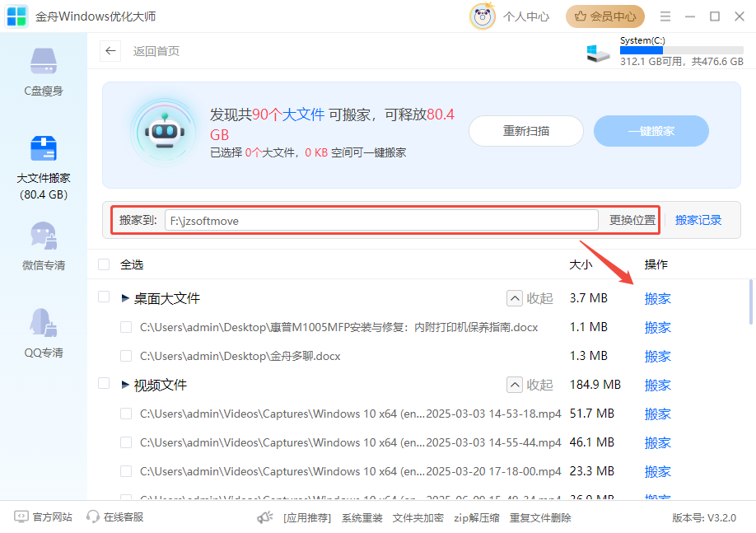The height and width of the screenshot is (533, 756).
Task: Click the app logo in title bar
Action: coord(16,16)
